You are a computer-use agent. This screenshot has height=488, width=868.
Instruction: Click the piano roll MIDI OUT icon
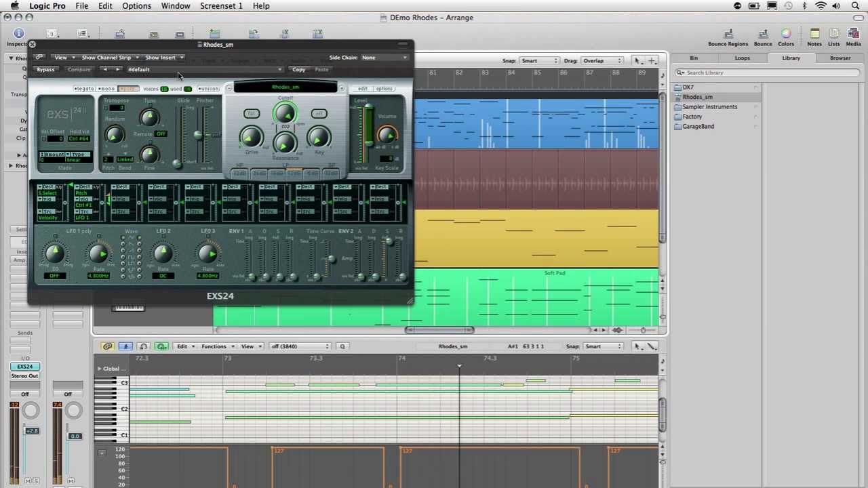(x=161, y=346)
